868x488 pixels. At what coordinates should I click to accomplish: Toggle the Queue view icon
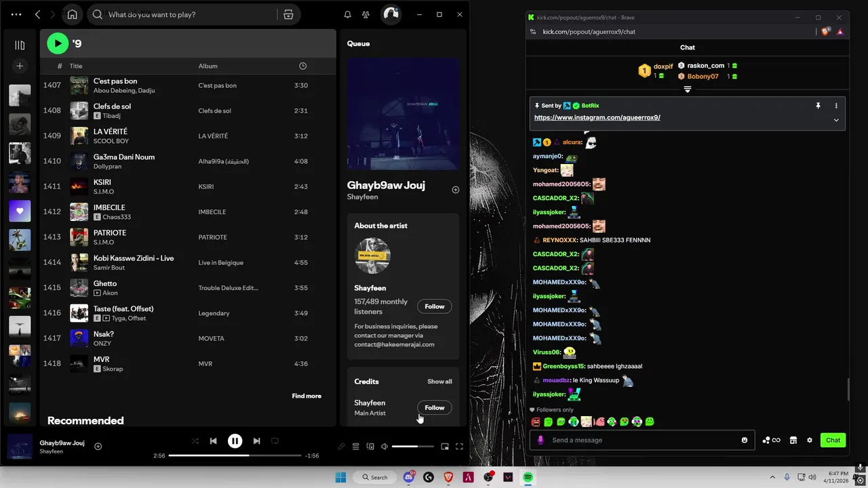coord(355,447)
